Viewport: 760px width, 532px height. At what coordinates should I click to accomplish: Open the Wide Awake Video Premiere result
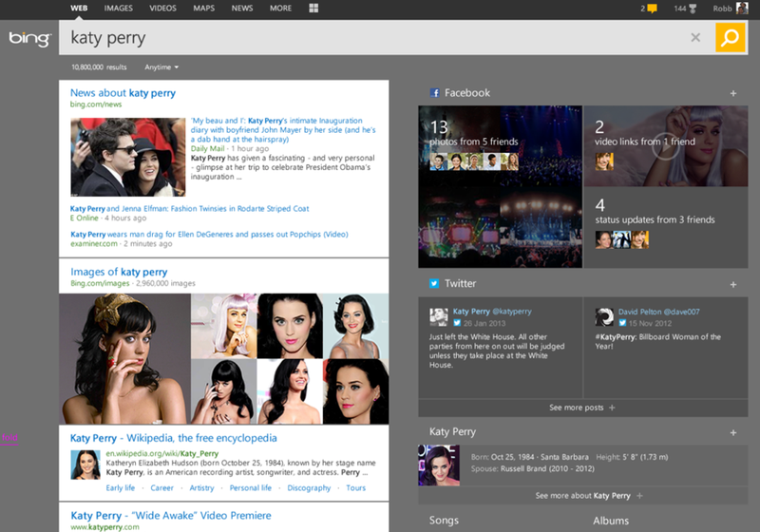[x=171, y=516]
